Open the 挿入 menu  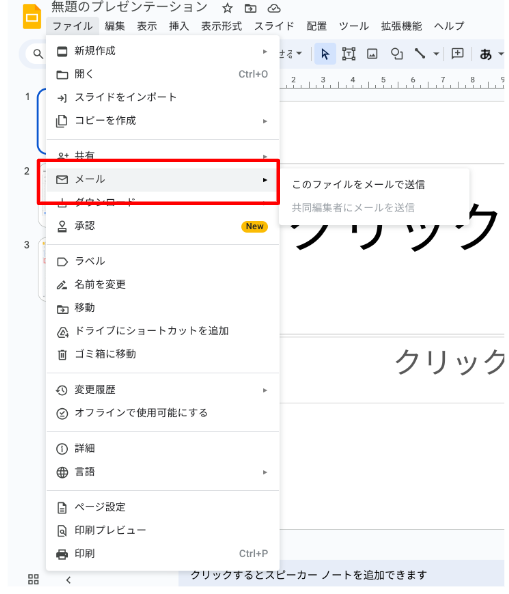[179, 26]
